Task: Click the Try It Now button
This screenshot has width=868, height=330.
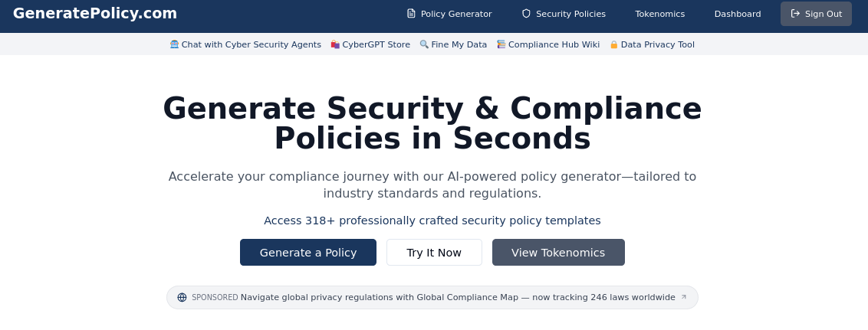Action: pos(434,253)
